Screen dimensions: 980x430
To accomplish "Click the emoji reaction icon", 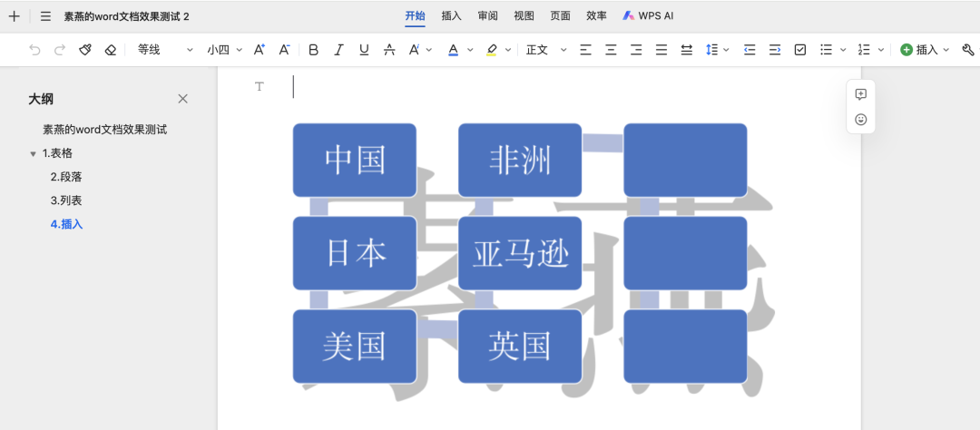I will pos(860,120).
